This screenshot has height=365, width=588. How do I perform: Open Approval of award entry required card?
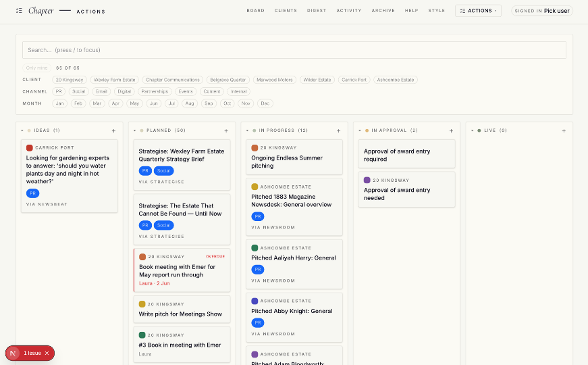(407, 153)
